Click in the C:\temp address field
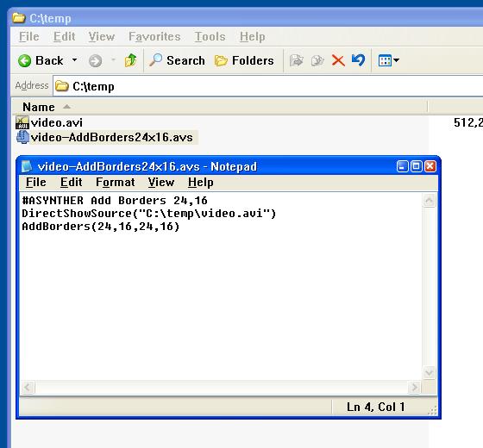This screenshot has height=448, width=483. (268, 86)
